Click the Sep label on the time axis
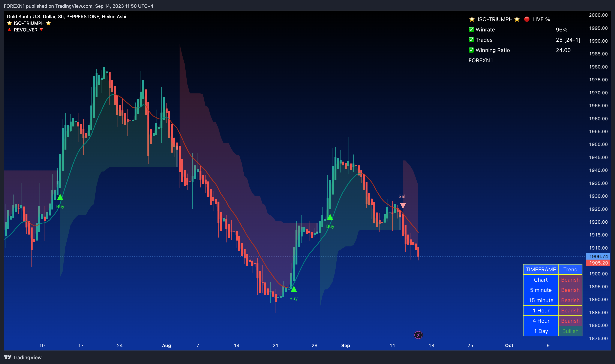 345,345
